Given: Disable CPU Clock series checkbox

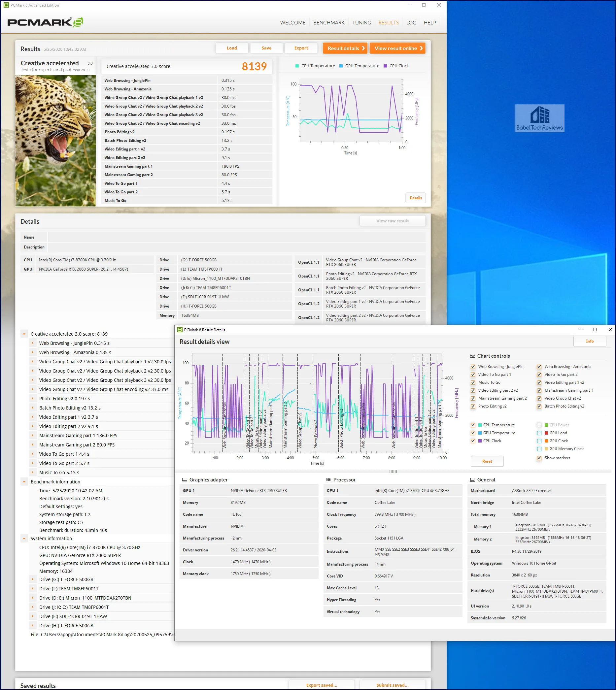Looking at the screenshot, I should coord(473,441).
